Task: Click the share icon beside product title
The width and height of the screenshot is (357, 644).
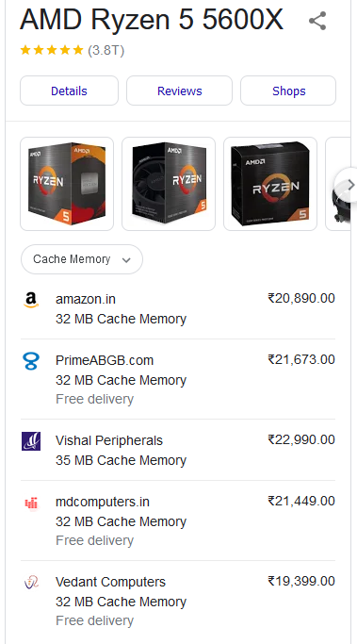Action: tap(317, 21)
